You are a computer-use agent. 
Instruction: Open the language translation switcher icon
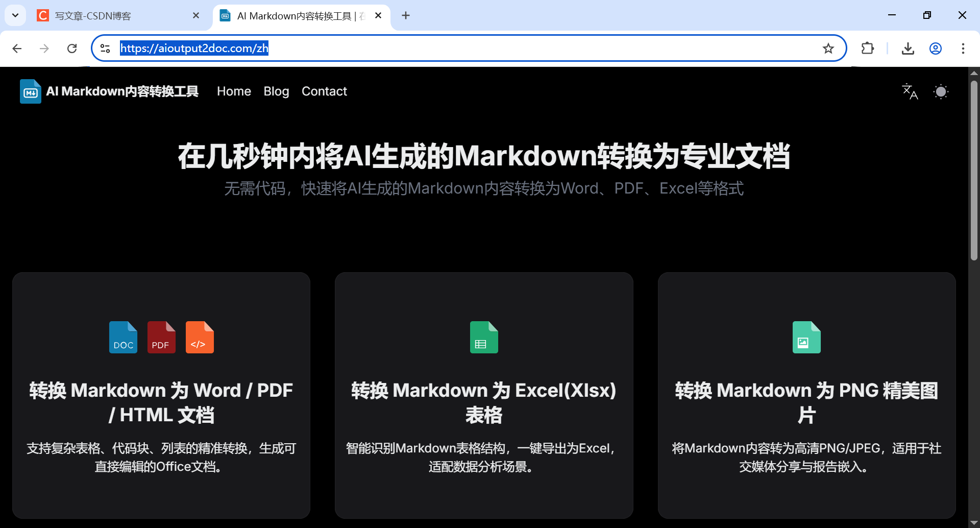coord(910,91)
